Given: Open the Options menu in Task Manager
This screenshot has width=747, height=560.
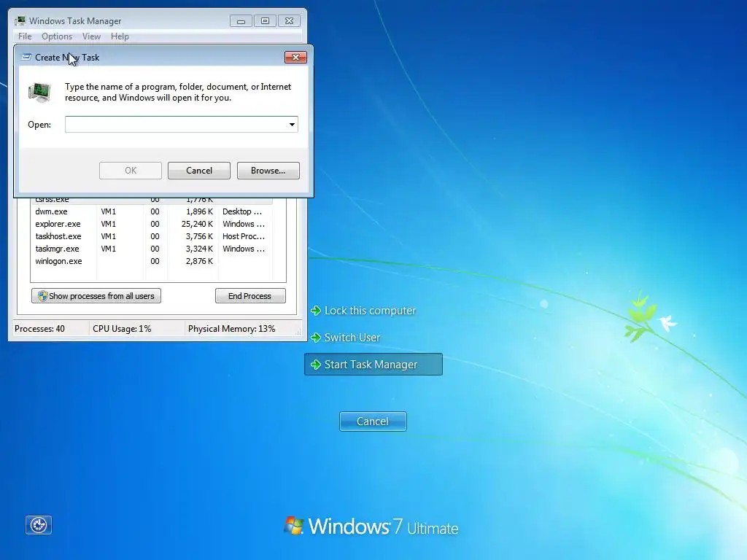Looking at the screenshot, I should [57, 36].
